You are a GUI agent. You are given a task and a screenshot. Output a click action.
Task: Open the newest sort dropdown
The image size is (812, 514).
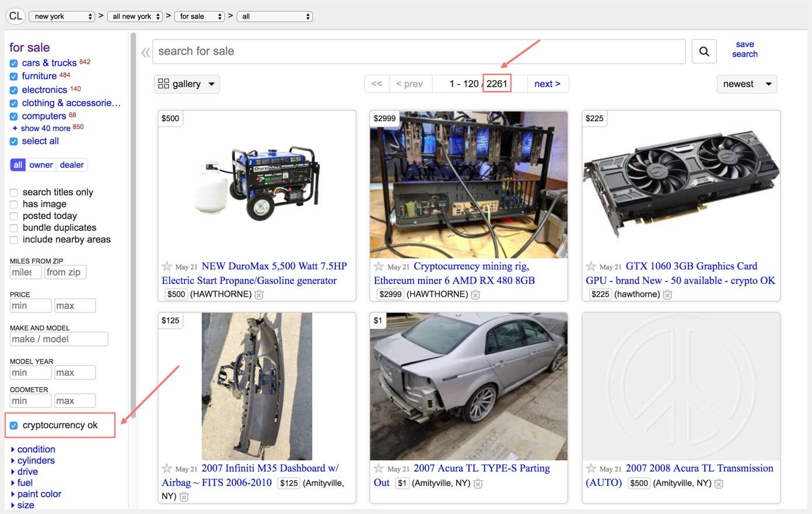pos(747,83)
